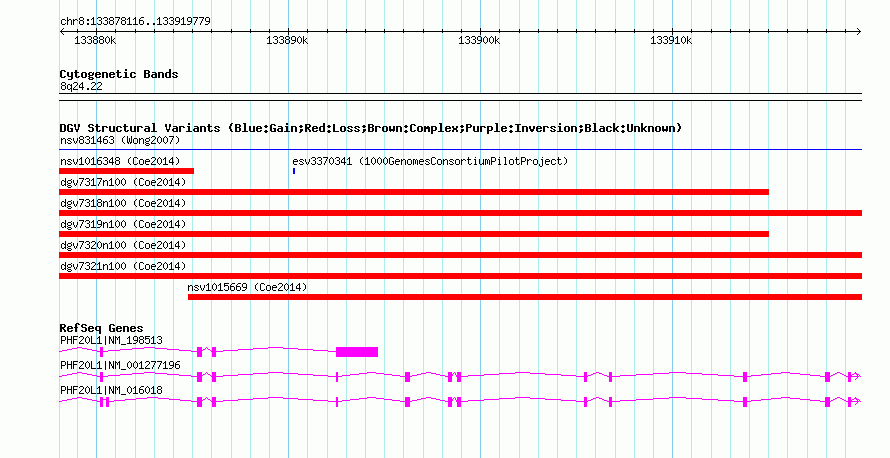Select the DGV Structural Variants track title

[x=371, y=128]
